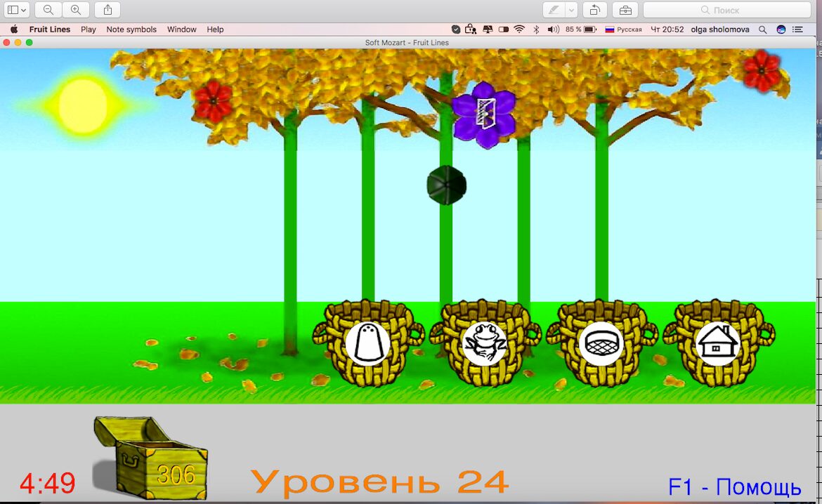Open the Fruit Lines application menu
Screen dimensions: 822x504
(50, 29)
